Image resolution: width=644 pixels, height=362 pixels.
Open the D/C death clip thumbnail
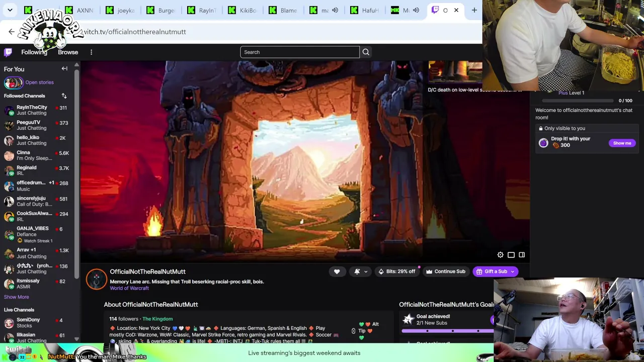coord(455,71)
